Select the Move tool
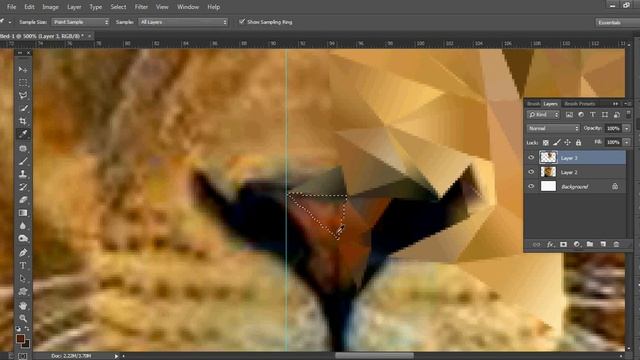This screenshot has width=640, height=360. point(23,70)
